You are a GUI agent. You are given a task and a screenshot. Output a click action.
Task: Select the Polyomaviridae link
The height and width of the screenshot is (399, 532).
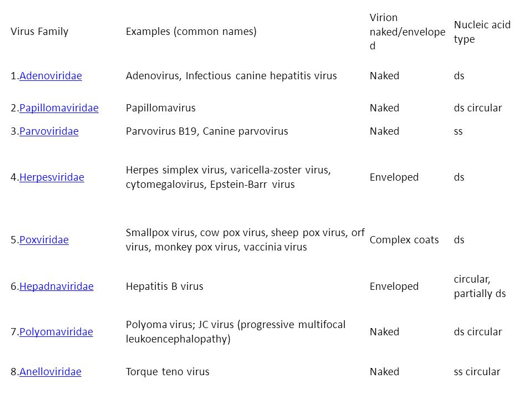tap(56, 332)
